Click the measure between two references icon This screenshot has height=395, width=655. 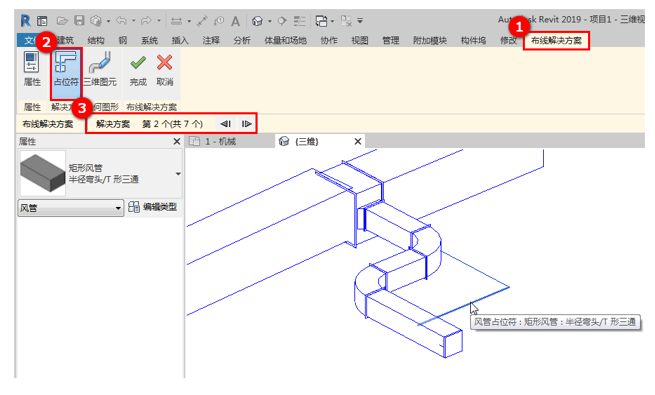pyautogui.click(x=177, y=20)
